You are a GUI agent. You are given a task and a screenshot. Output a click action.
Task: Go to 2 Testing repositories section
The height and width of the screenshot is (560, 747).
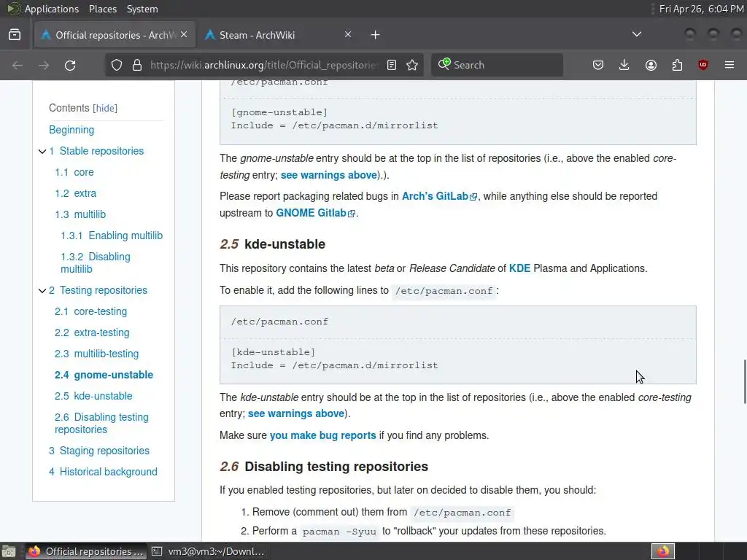(x=98, y=290)
